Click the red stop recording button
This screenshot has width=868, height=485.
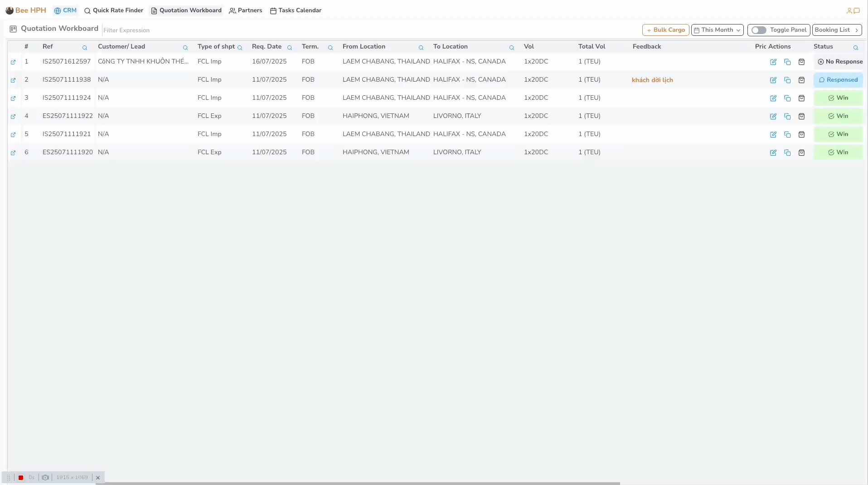[21, 477]
